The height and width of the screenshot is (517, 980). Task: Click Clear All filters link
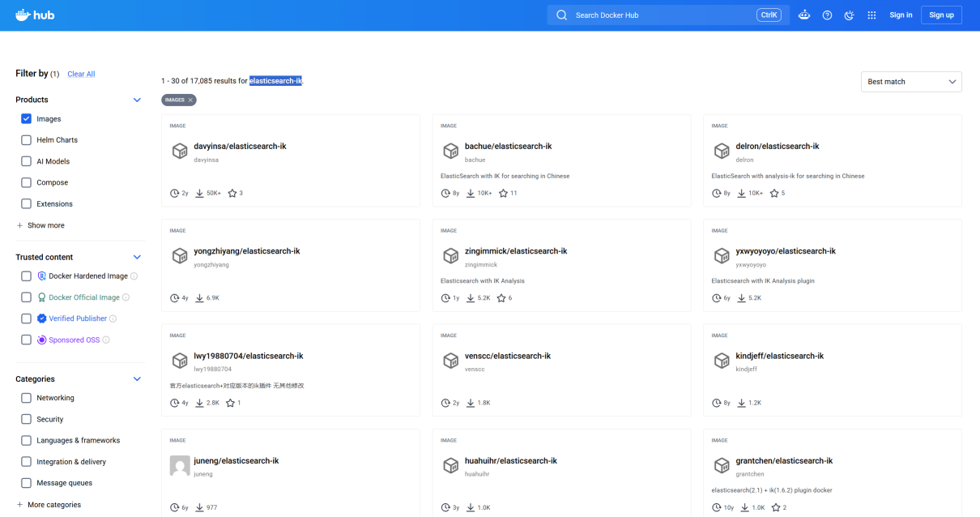point(81,74)
